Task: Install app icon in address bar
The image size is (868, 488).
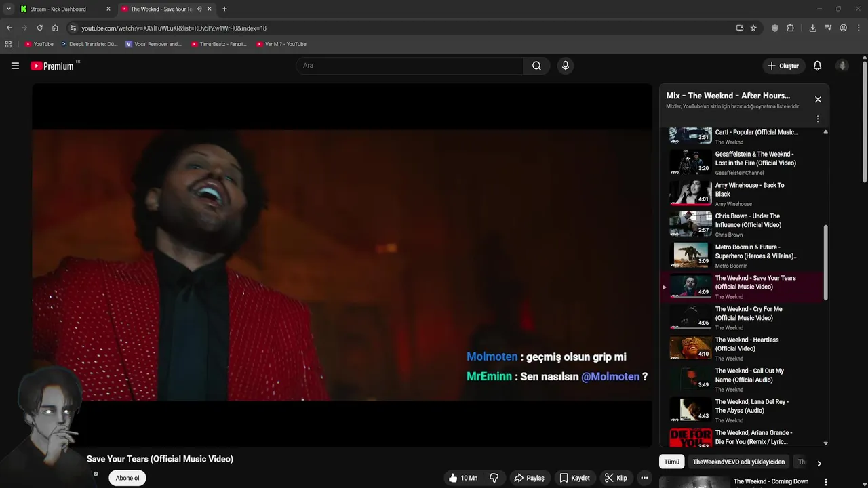Action: 740,28
